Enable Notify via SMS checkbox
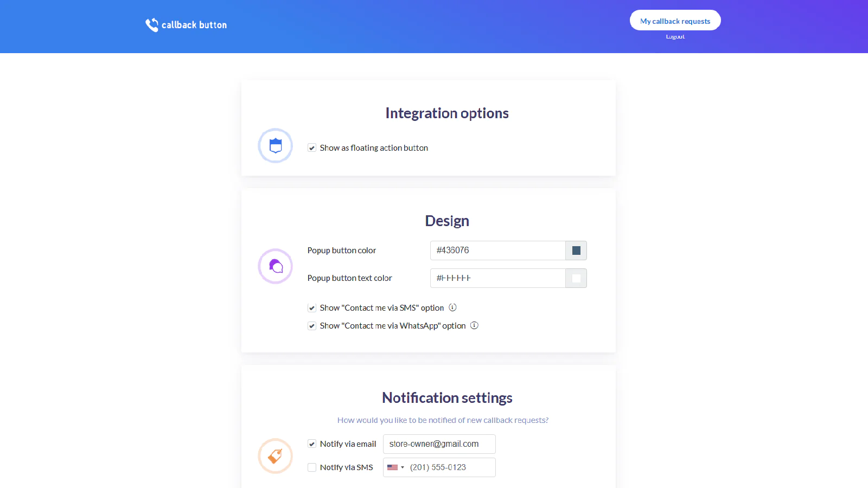This screenshot has width=868, height=488. coord(312,467)
